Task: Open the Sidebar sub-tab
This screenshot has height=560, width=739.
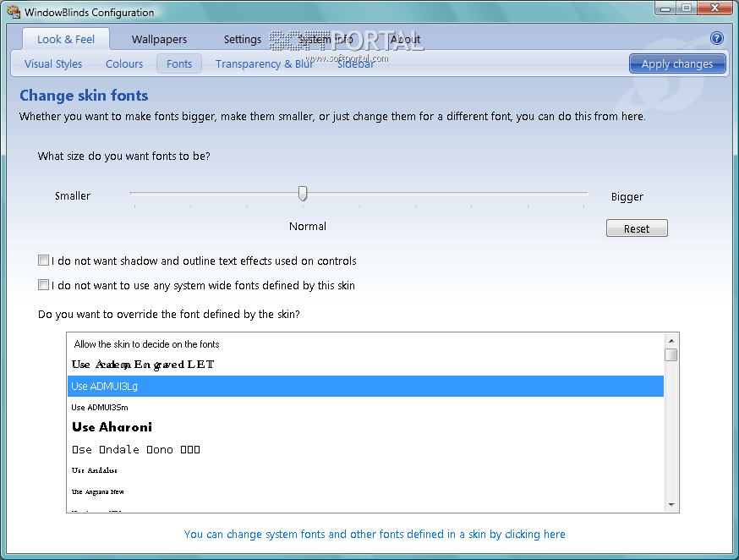Action: [x=356, y=63]
